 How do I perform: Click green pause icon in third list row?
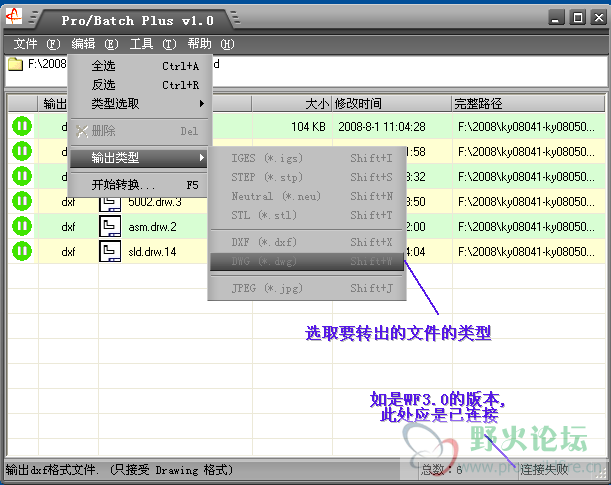click(x=22, y=176)
